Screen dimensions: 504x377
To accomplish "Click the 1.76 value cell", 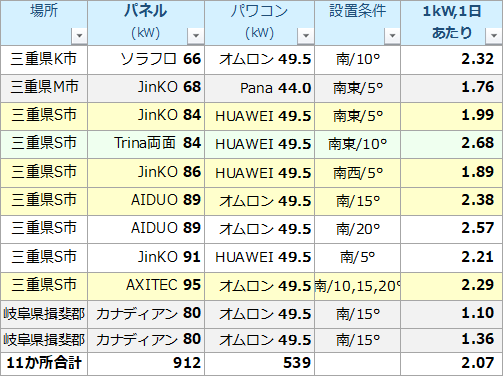I will pos(452,88).
